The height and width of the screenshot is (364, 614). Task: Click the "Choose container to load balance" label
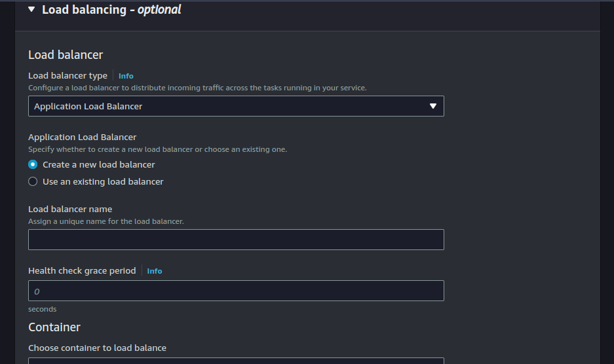[x=97, y=348]
